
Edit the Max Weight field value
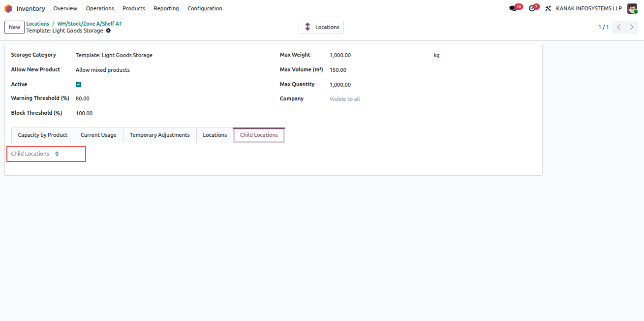379,55
